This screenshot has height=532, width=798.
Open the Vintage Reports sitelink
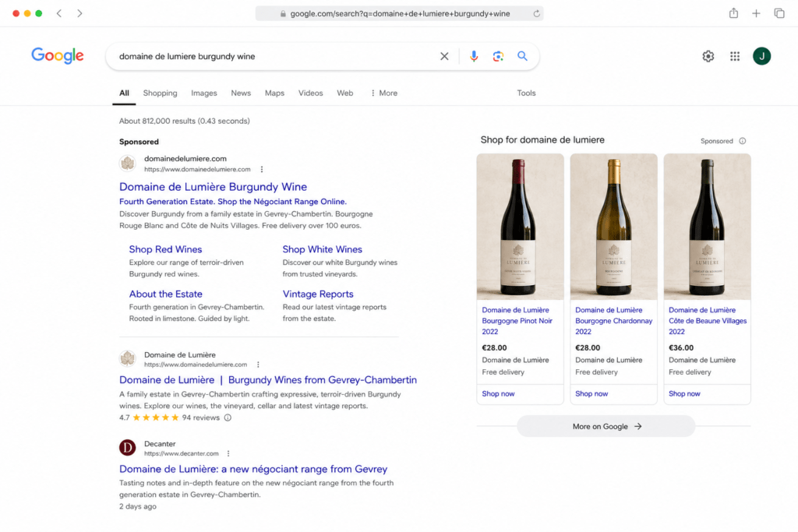point(318,294)
